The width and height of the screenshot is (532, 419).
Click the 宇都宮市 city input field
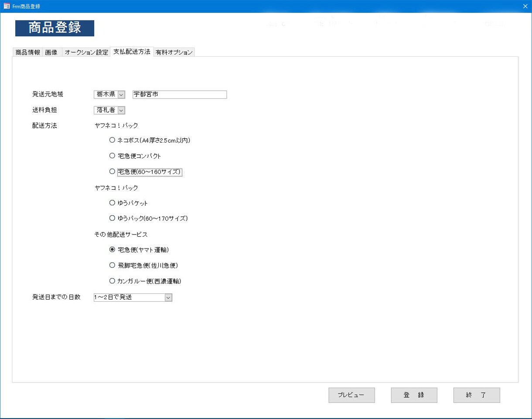coord(180,95)
